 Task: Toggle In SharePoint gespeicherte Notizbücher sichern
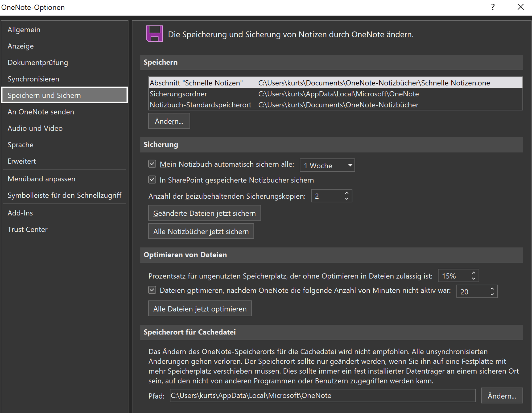tap(152, 180)
